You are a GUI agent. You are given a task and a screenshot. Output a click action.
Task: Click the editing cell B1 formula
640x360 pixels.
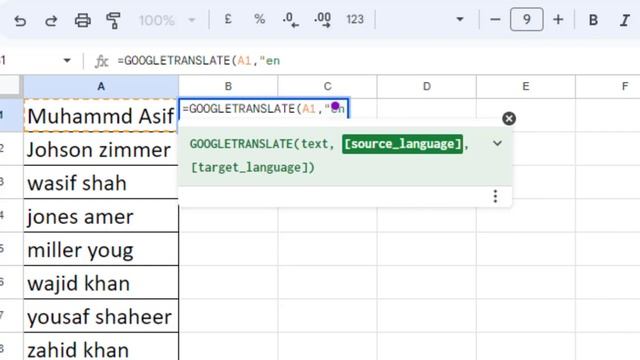(x=264, y=109)
